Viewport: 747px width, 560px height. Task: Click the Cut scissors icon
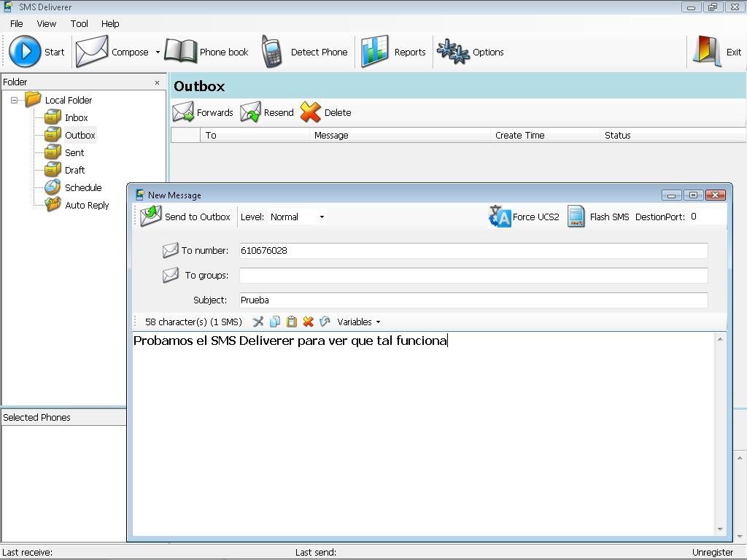pos(258,322)
